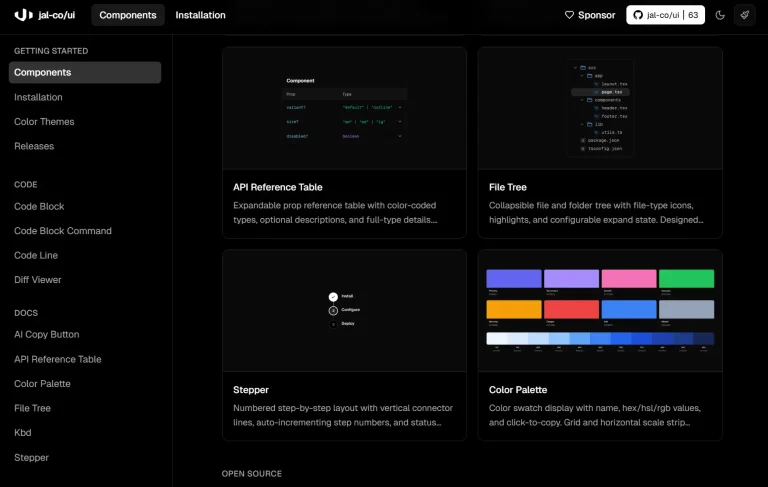This screenshot has height=487, width=768.
Task: Open the API Reference Table card title
Action: coord(277,187)
